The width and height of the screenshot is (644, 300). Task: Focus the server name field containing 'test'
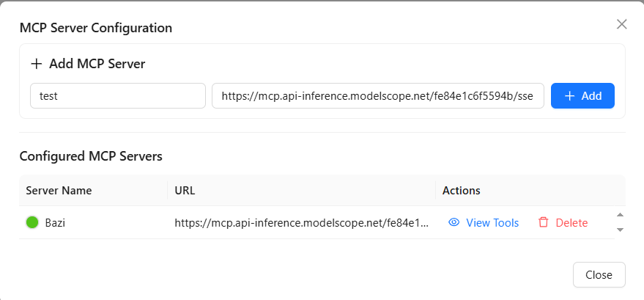pyautogui.click(x=117, y=96)
